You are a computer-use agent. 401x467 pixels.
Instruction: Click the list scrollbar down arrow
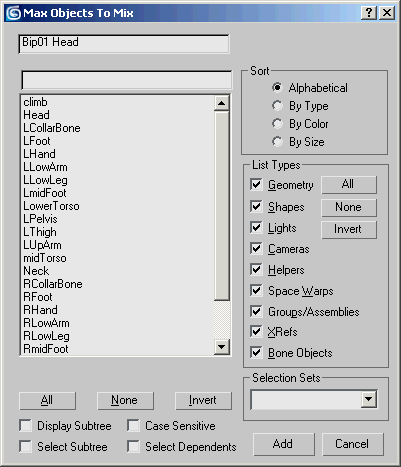pyautogui.click(x=222, y=347)
